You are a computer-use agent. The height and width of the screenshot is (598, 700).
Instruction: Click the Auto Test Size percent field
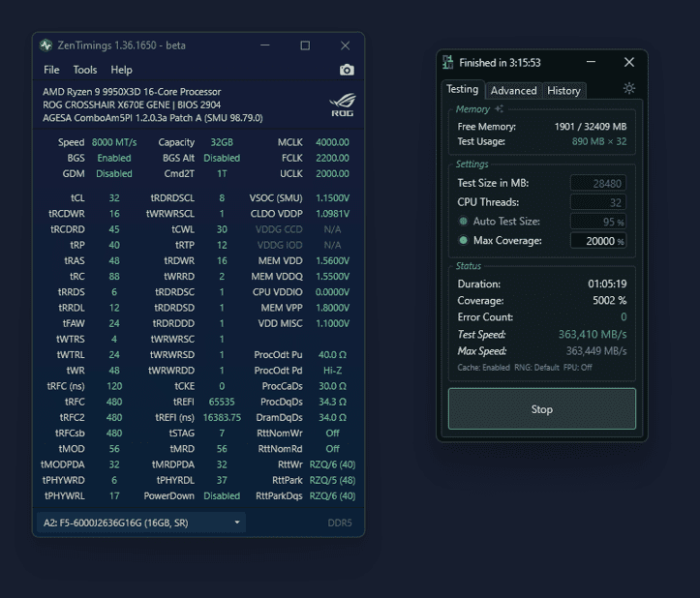point(597,222)
